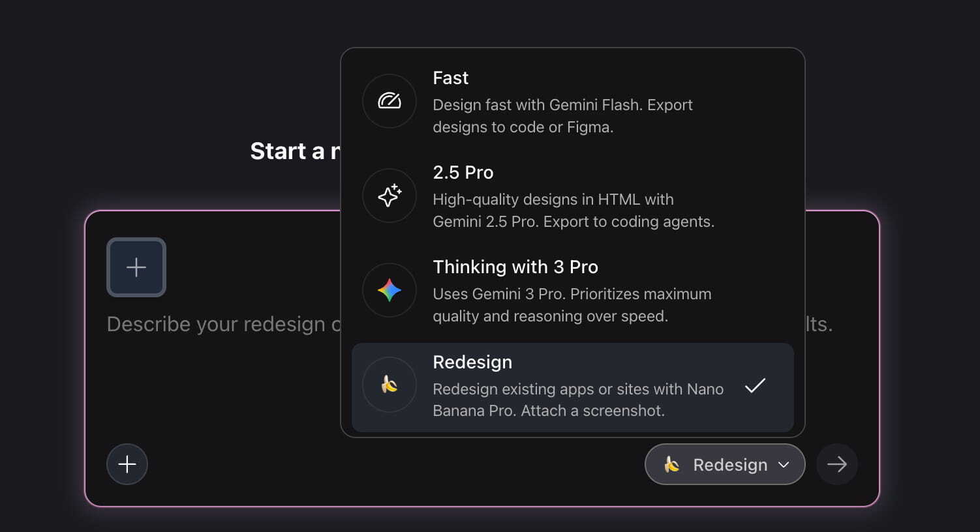Click the speedometer icon for Fast mode
This screenshot has height=532, width=980.
pos(390,101)
